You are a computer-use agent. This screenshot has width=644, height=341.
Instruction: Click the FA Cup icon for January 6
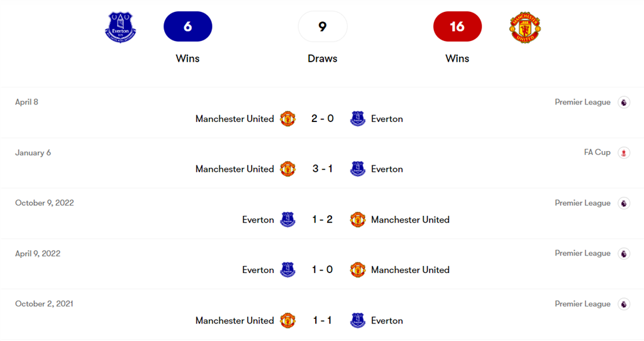point(623,153)
